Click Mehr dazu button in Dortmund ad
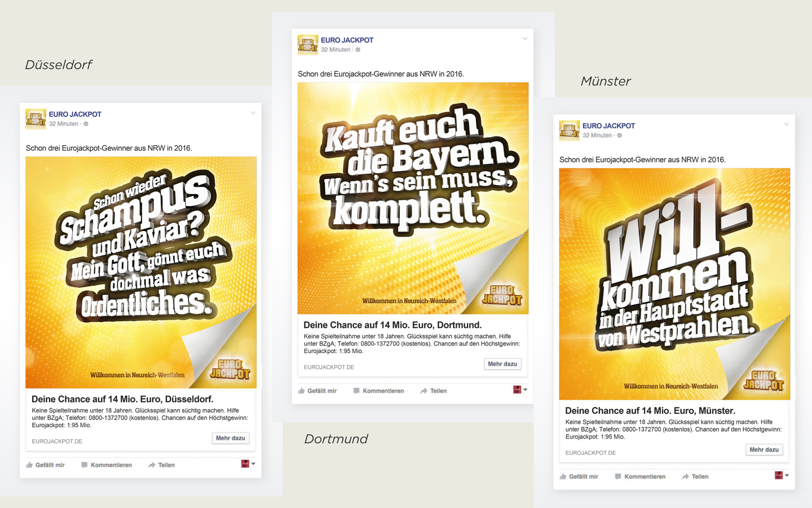This screenshot has width=812, height=508. point(502,364)
